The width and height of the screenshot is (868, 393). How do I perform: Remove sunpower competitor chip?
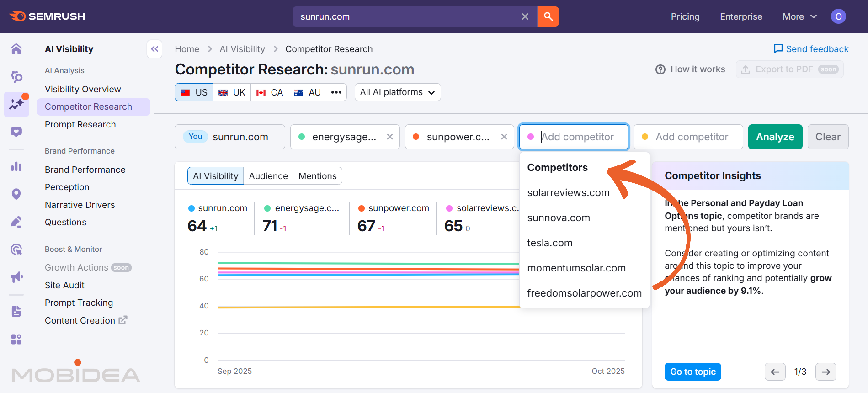[504, 137]
